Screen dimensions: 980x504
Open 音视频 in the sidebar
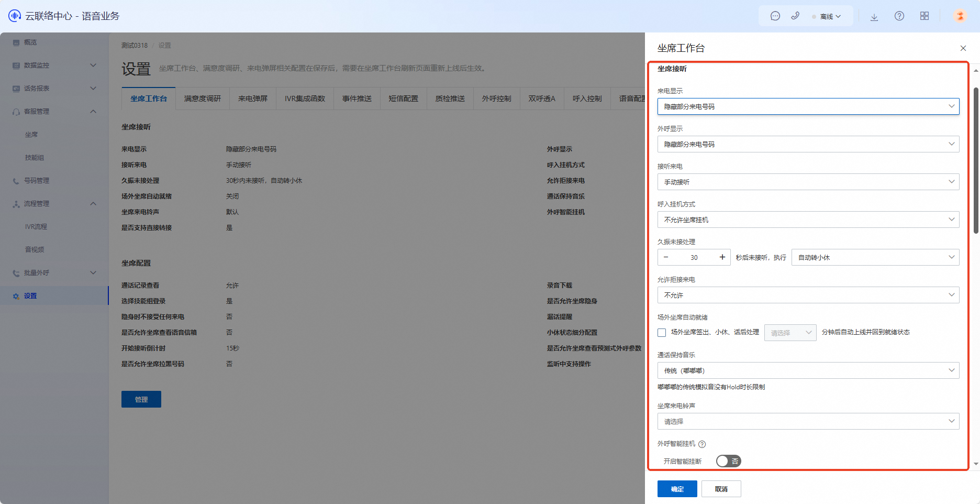[x=35, y=250]
